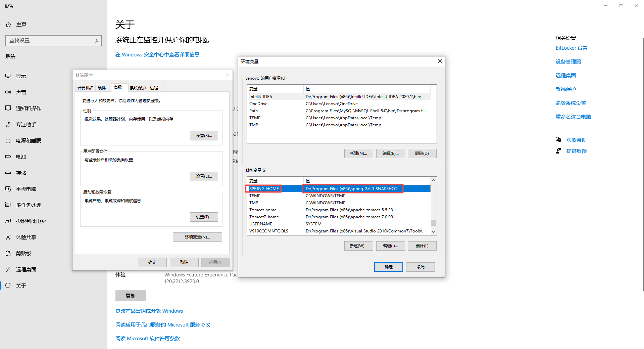The width and height of the screenshot is (644, 349).
Task: Click 编辑(I)... for system variables
Action: 391,246
